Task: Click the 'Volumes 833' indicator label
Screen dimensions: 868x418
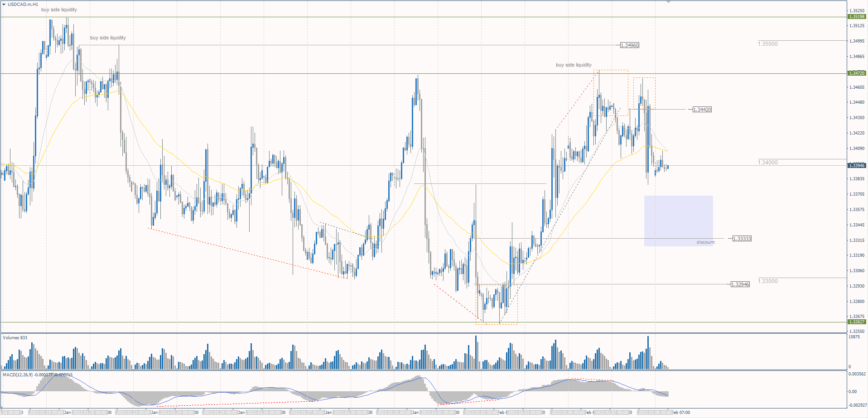Action: [x=15, y=338]
